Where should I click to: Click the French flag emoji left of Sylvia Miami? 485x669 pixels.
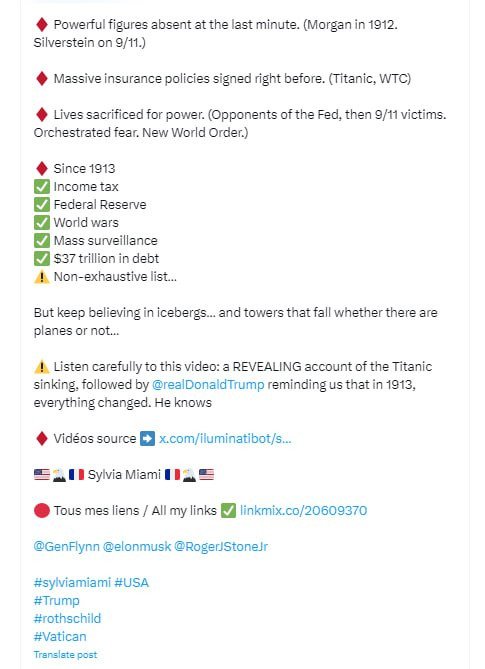pyautogui.click(x=76, y=474)
